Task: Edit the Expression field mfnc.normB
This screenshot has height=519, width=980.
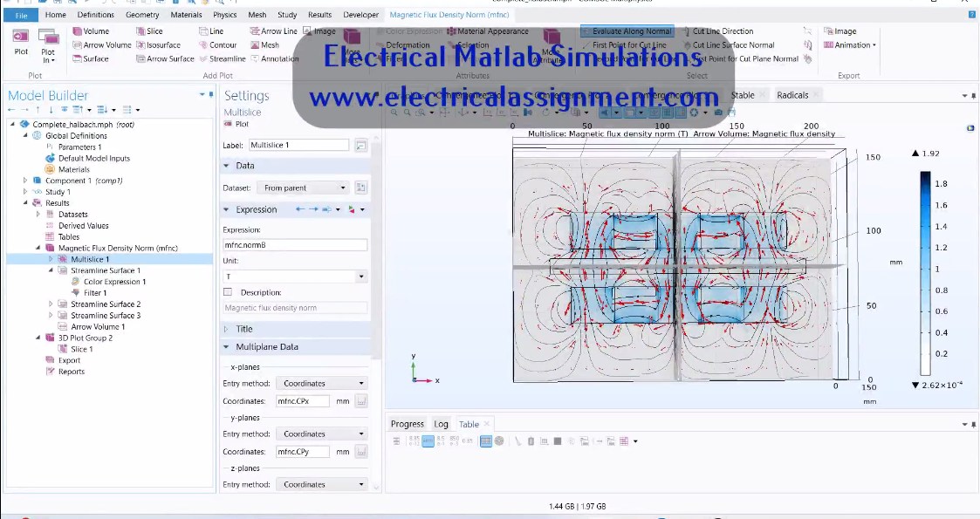Action: tap(295, 245)
